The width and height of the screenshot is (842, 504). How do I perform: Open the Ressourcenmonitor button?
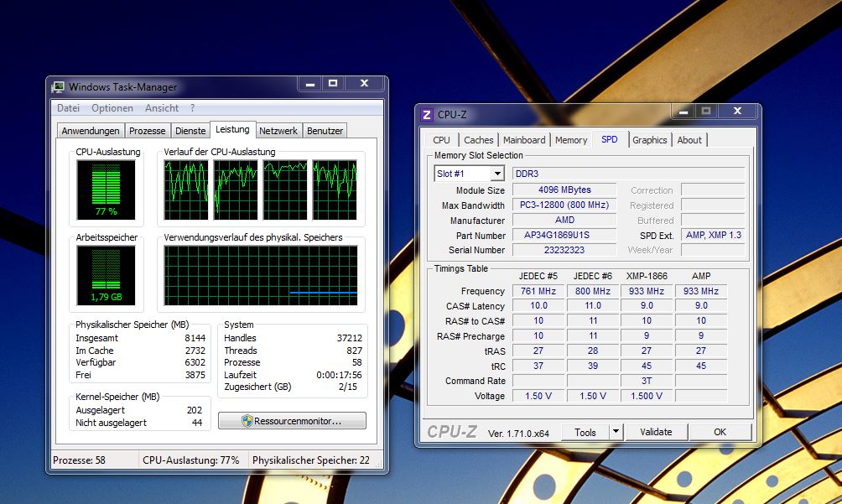[292, 421]
